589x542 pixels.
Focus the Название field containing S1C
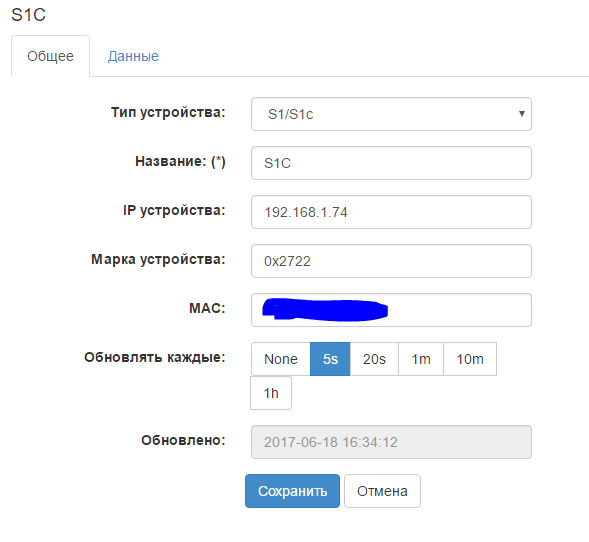pyautogui.click(x=391, y=163)
